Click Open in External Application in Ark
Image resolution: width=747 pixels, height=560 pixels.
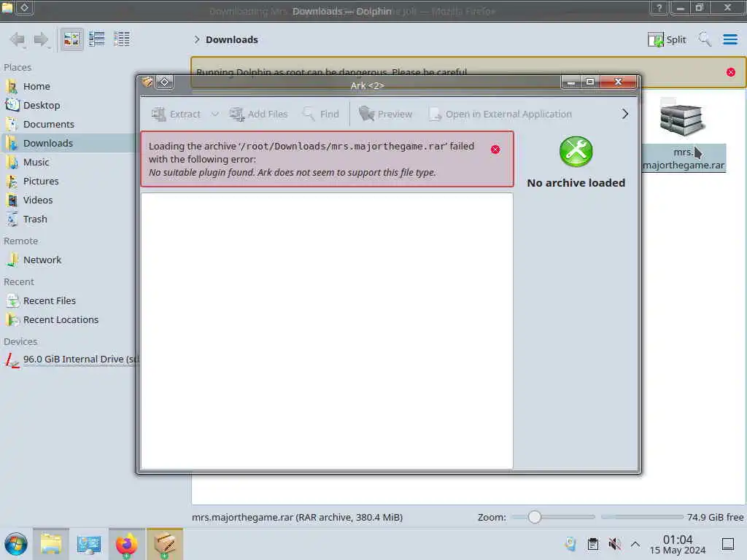[x=500, y=114]
